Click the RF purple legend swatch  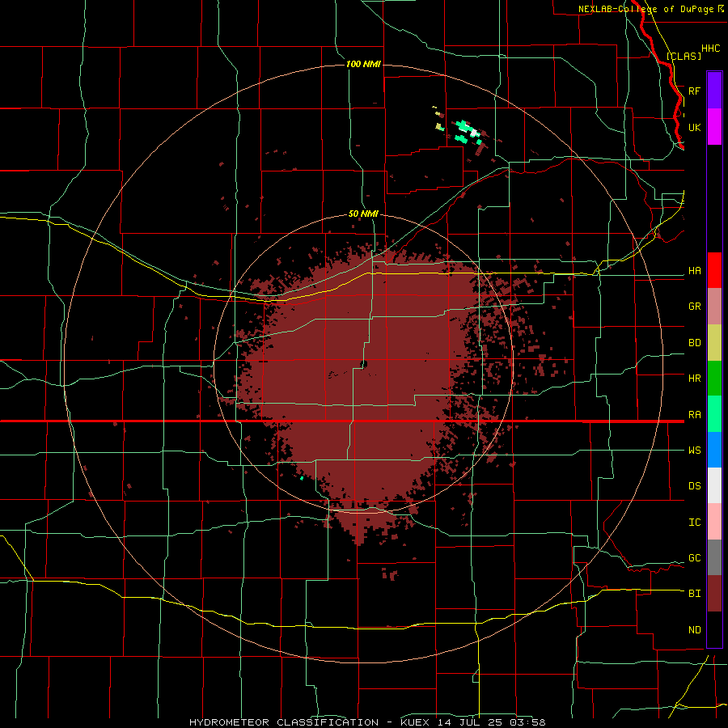(x=714, y=91)
